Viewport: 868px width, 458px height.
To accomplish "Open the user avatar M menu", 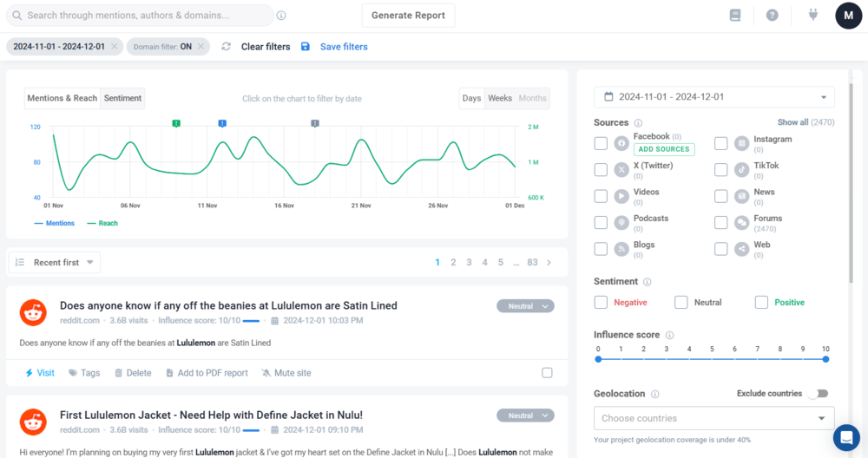I will point(848,16).
